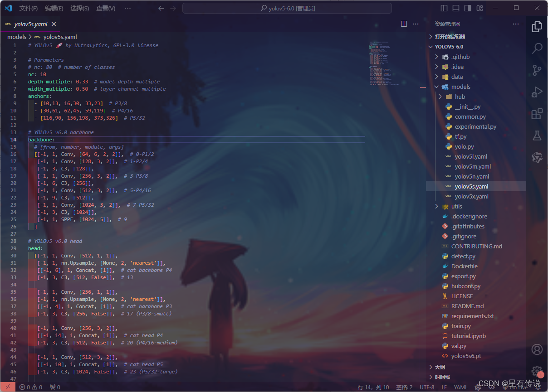Split the editor to the right
Screen dimensions: 548x392
point(404,24)
